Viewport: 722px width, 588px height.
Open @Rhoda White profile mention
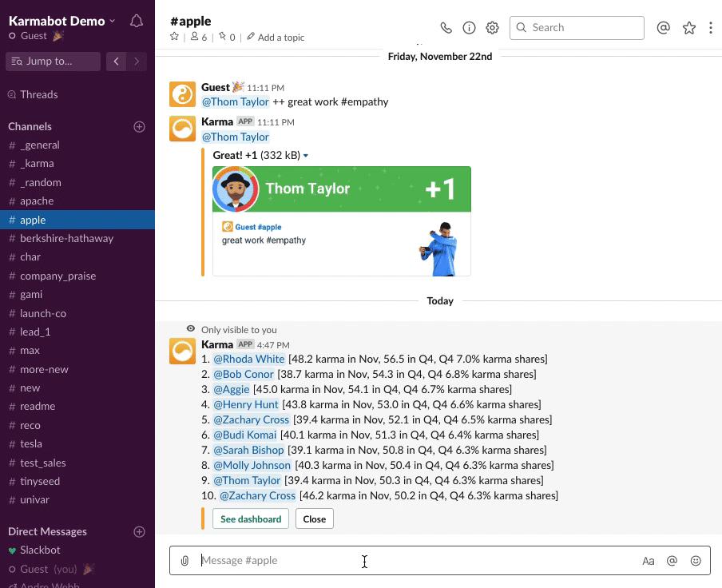[248, 360]
